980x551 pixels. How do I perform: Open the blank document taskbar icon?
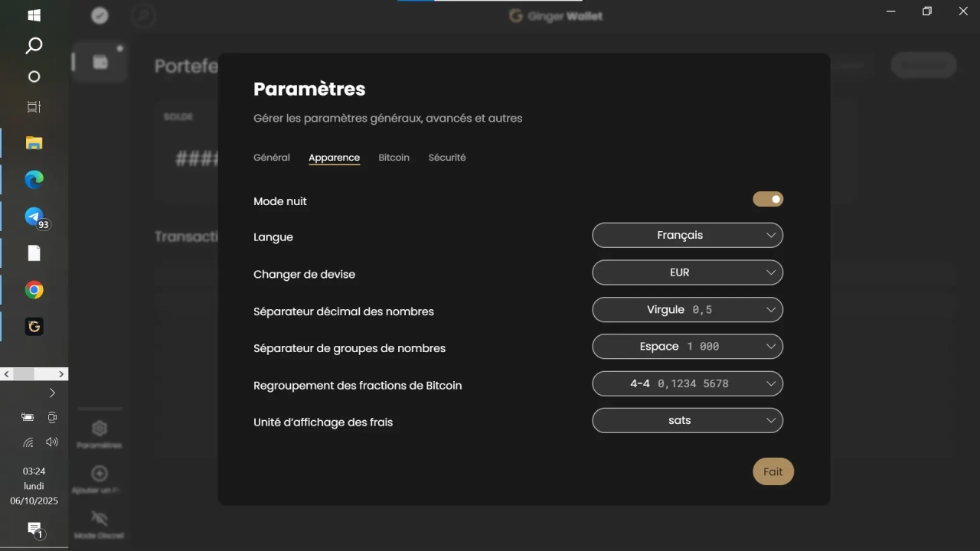coord(34,253)
